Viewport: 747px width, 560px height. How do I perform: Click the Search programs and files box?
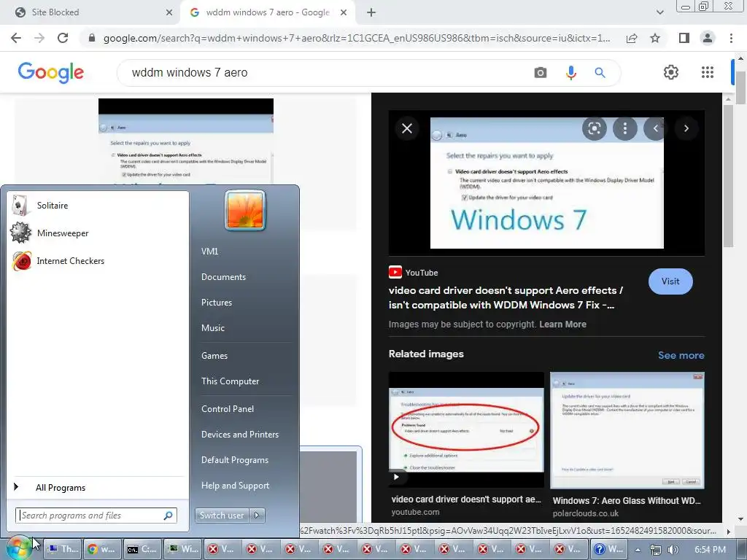(90, 516)
